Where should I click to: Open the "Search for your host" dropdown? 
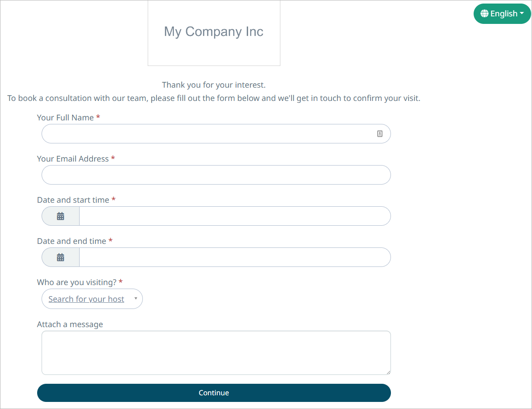pos(87,299)
